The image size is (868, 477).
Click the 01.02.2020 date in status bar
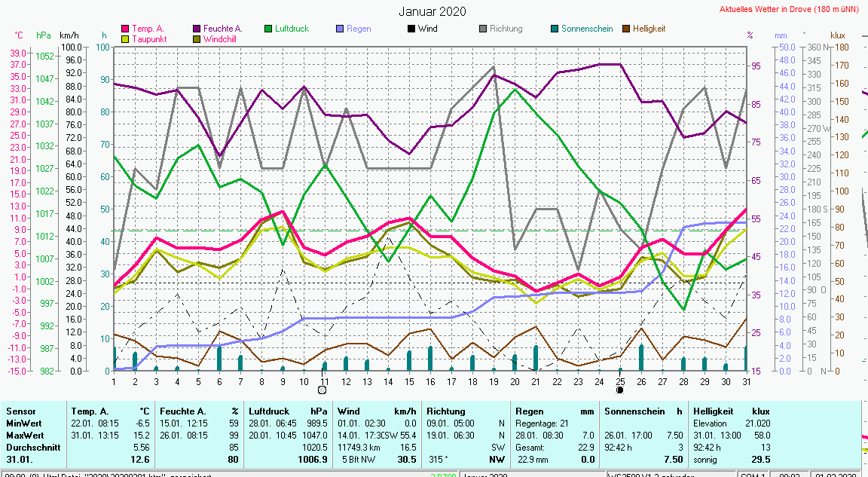836,475
